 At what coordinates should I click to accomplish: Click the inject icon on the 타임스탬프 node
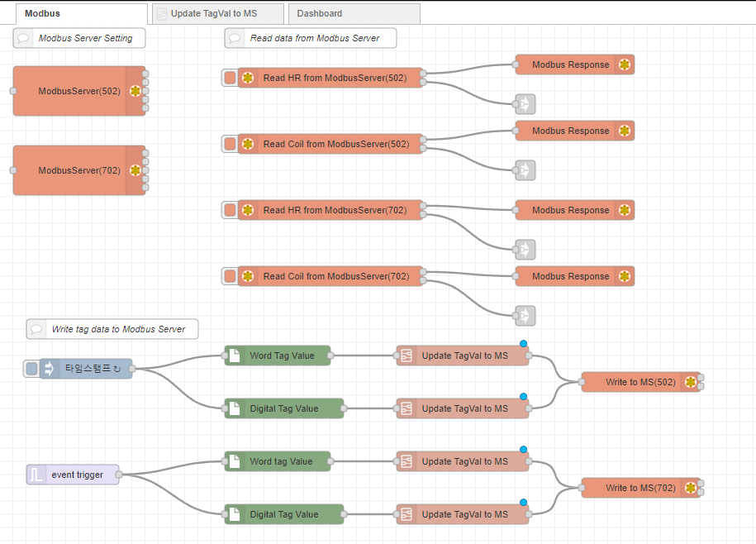pos(50,369)
